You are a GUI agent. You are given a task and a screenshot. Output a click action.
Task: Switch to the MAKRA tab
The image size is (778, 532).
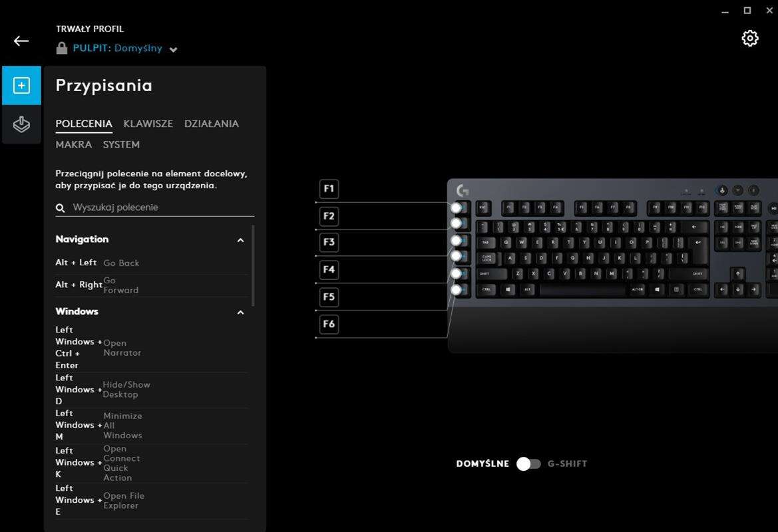tap(73, 144)
